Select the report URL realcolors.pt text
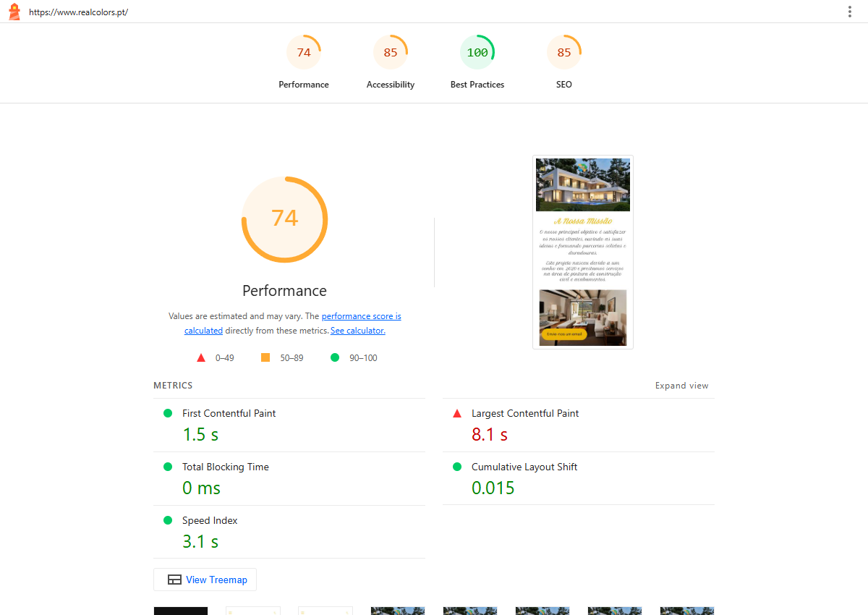Viewport: 868px width, 615px height. (x=78, y=12)
